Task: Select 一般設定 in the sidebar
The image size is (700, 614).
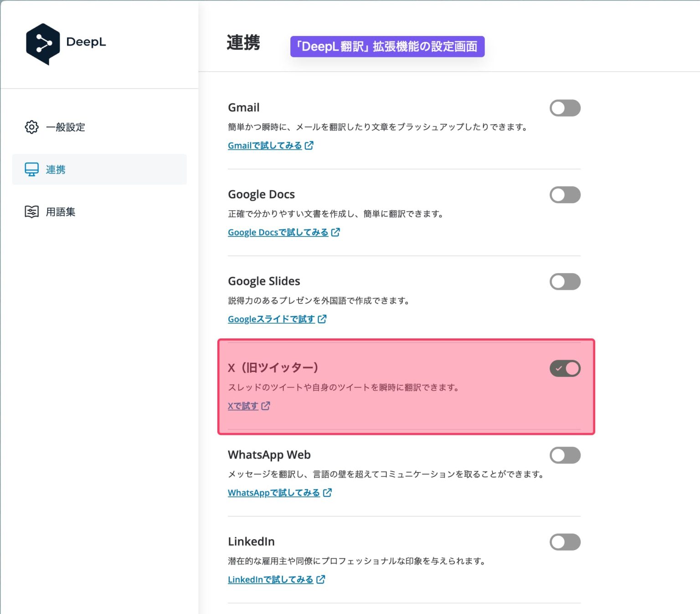Action: 65,127
